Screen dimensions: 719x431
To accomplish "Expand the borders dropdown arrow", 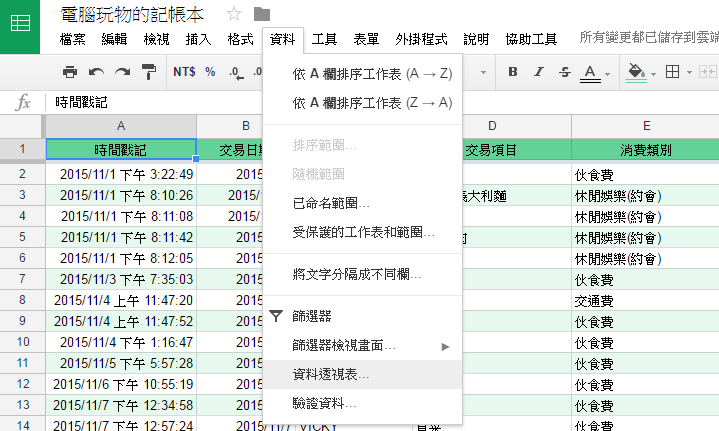I will click(689, 72).
